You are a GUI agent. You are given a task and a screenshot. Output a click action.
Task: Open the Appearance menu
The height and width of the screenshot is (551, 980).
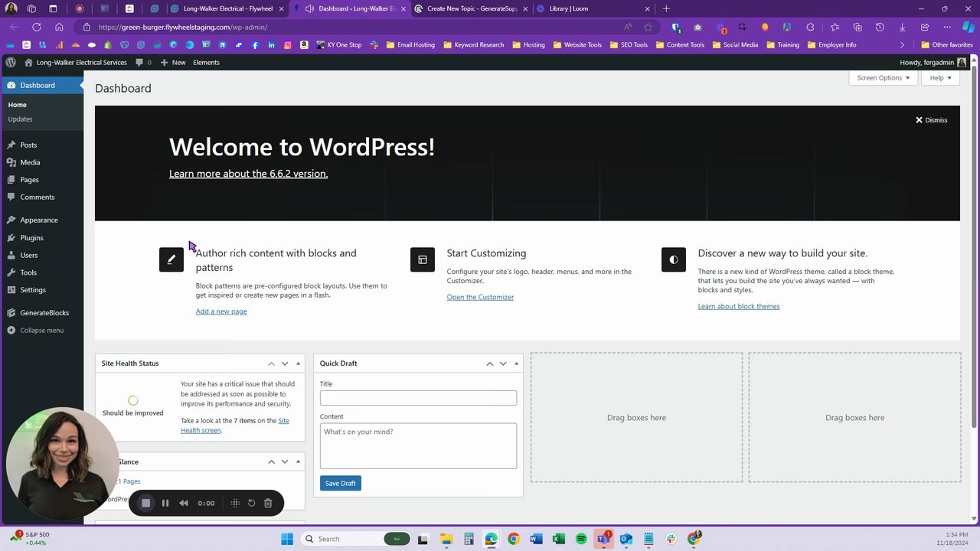[x=38, y=220]
